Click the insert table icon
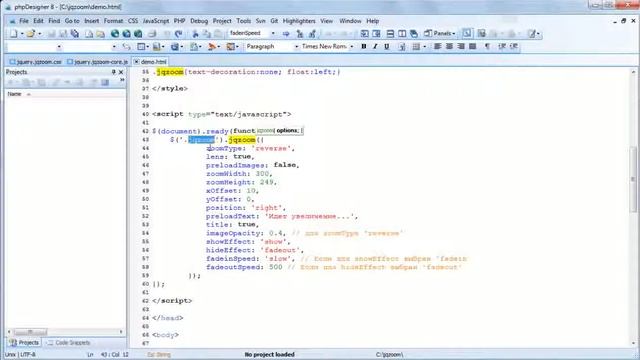 pyautogui.click(x=416, y=47)
